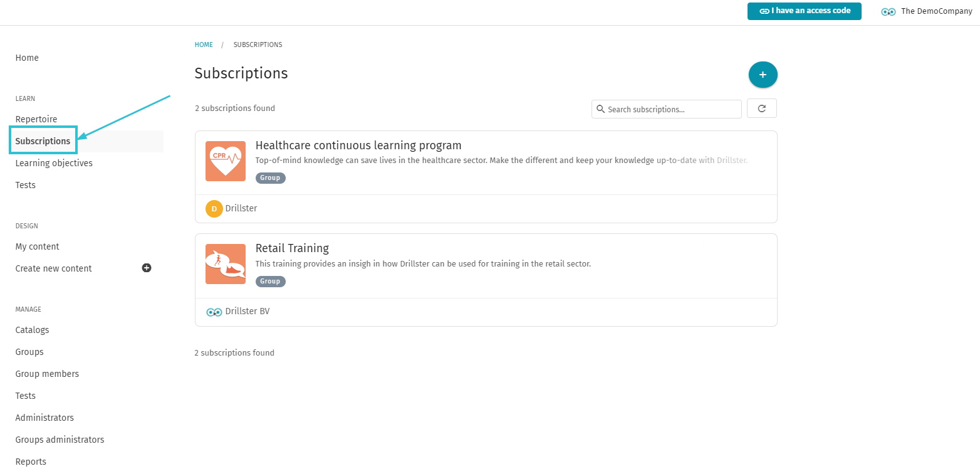Open the Retail Training course thumbnail
The image size is (980, 476).
[226, 264]
